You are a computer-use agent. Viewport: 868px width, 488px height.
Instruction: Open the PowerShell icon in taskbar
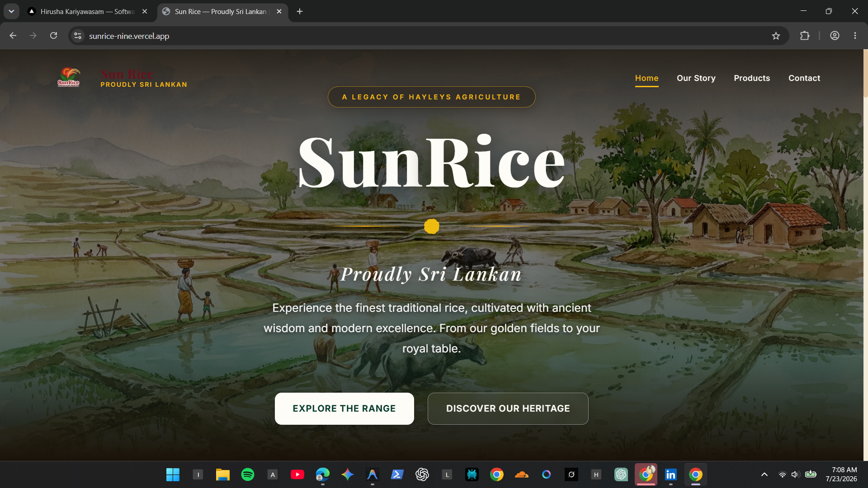click(397, 474)
